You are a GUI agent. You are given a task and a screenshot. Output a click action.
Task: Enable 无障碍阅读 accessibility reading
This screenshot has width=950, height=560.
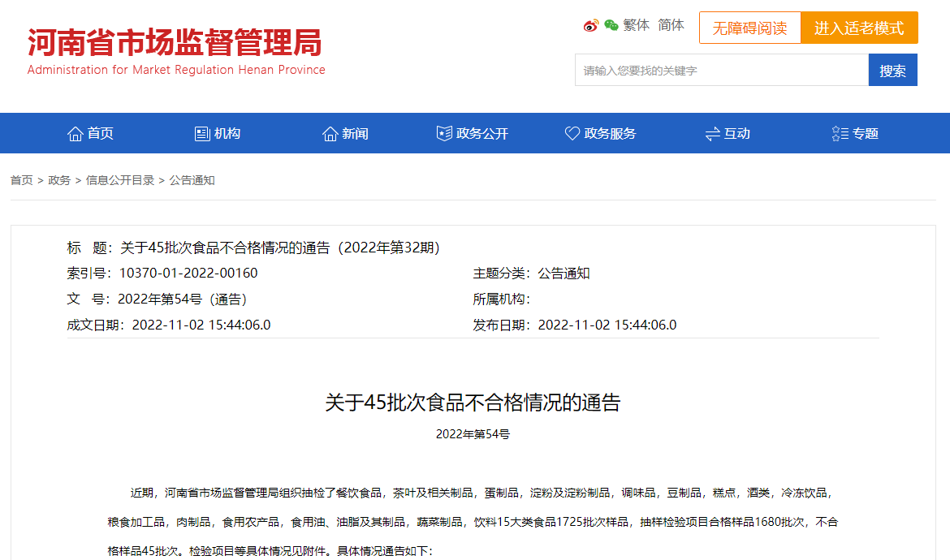click(750, 28)
